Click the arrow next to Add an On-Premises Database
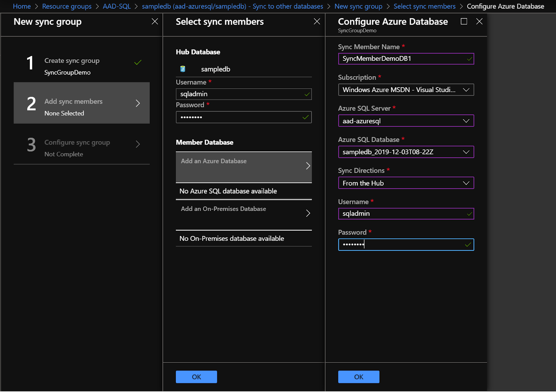The height and width of the screenshot is (392, 556). [x=308, y=213]
